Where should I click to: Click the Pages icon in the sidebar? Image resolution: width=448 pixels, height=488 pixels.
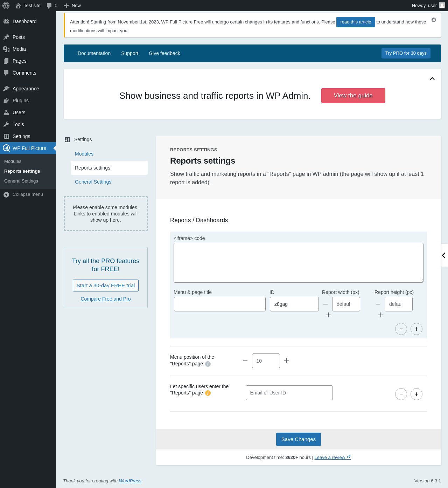(x=6, y=61)
